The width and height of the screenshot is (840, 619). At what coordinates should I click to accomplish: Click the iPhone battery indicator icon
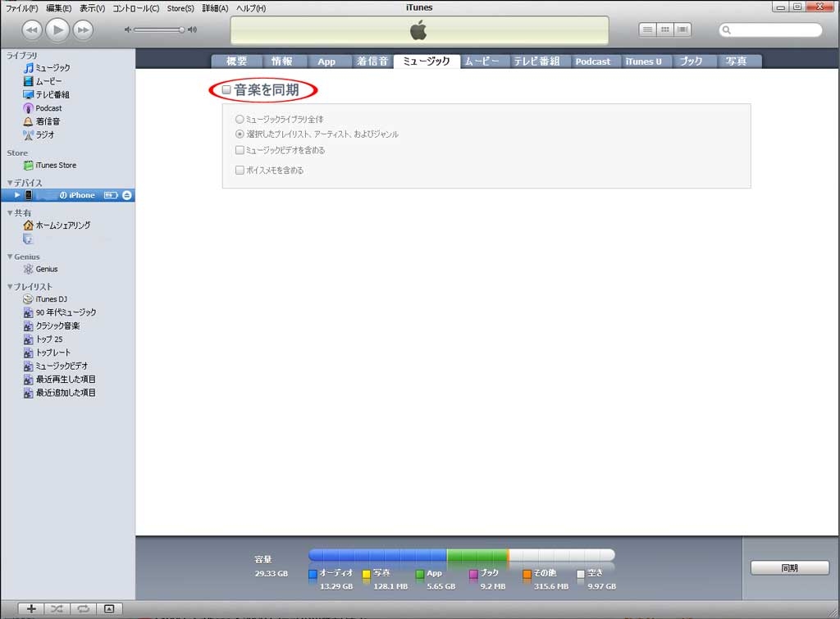pos(111,195)
